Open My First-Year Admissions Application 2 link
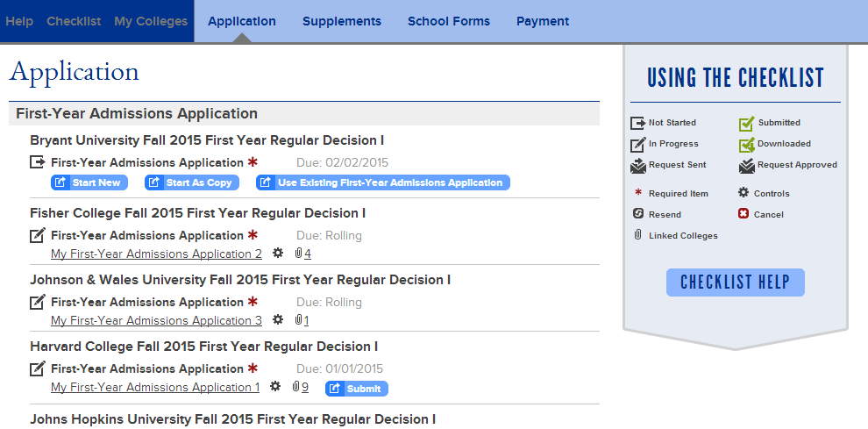This screenshot has height=429, width=868. coord(156,254)
